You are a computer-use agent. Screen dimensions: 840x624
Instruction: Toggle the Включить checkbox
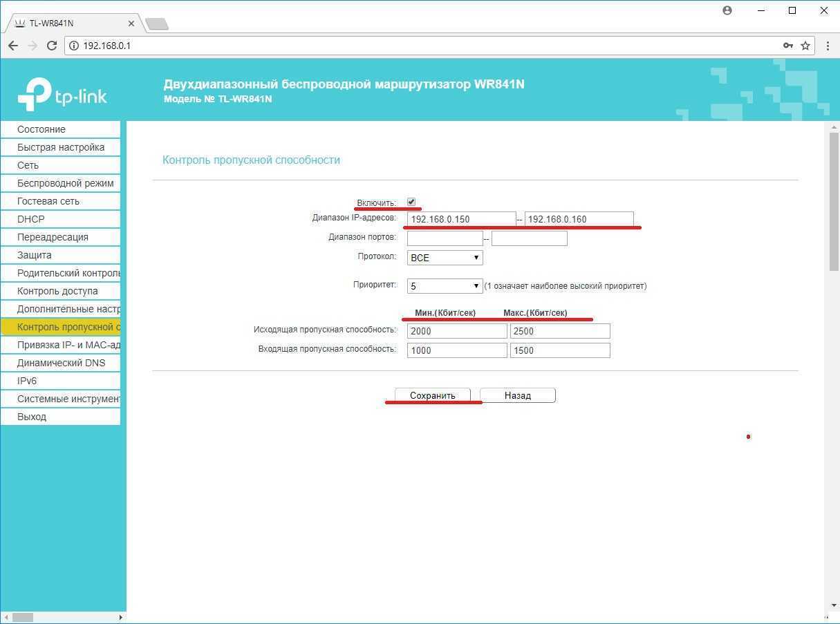click(411, 202)
